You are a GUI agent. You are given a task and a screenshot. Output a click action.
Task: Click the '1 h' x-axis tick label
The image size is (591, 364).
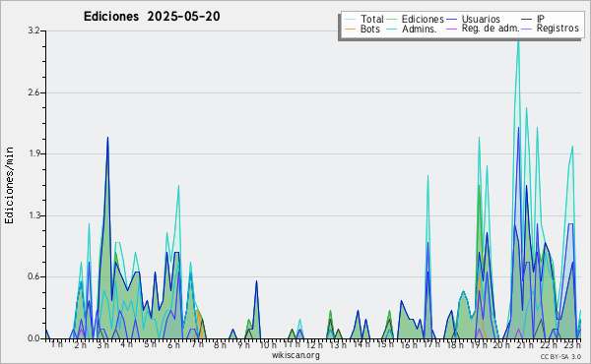tap(56, 344)
